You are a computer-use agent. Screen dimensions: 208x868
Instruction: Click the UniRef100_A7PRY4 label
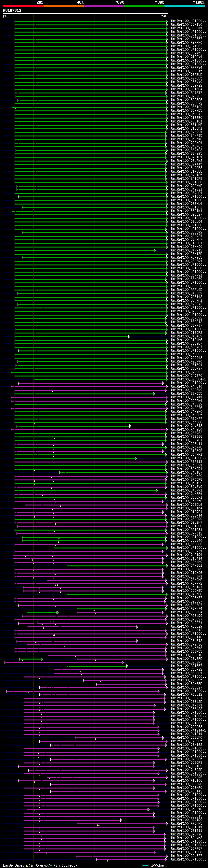click(187, 68)
